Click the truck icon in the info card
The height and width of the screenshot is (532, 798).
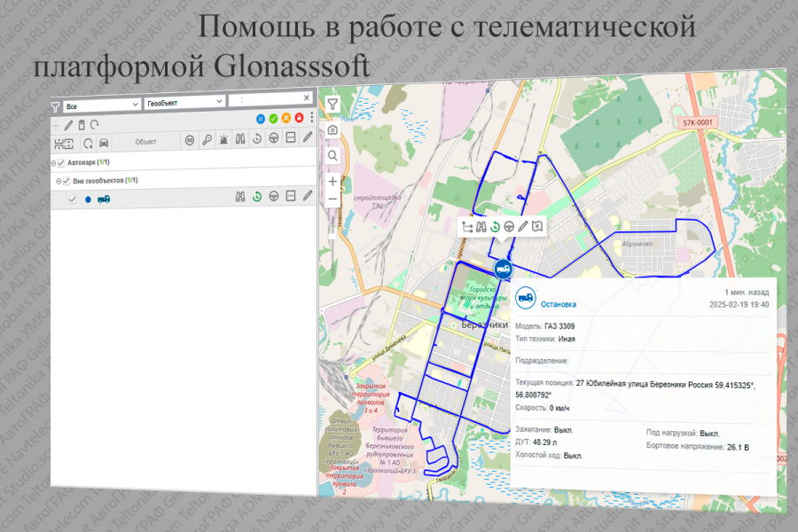point(525,298)
